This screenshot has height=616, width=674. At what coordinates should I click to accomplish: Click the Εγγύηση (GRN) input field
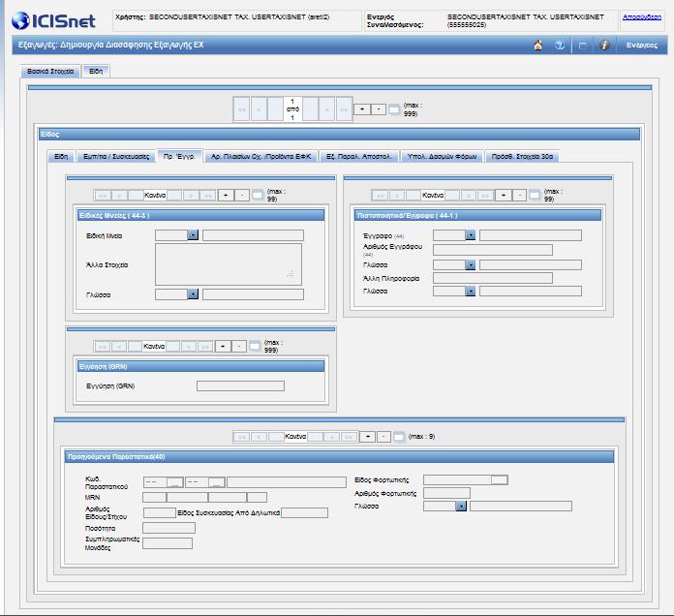pos(240,386)
